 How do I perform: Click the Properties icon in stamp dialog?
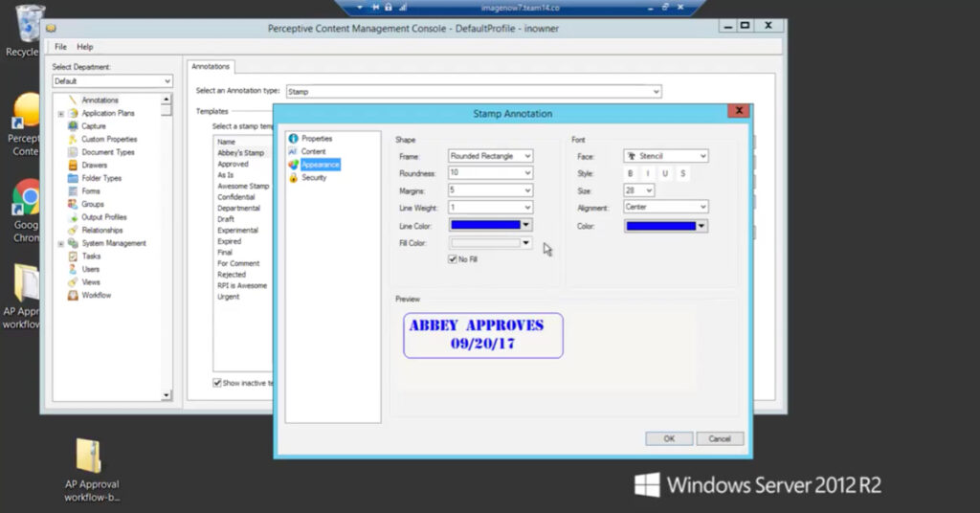[293, 139]
